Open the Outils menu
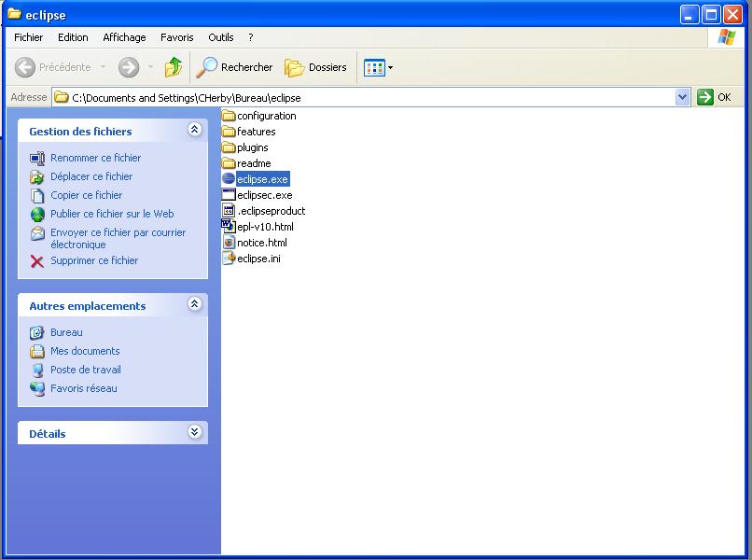Image resolution: width=752 pixels, height=560 pixels. tap(220, 37)
